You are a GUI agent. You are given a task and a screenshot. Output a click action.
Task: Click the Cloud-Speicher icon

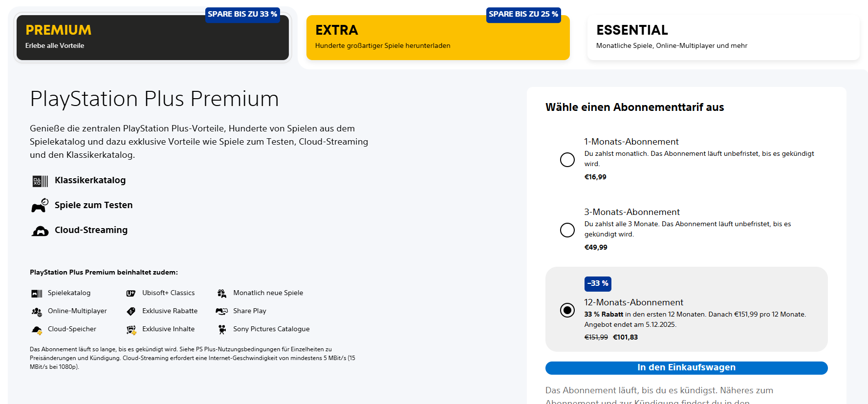pos(37,330)
